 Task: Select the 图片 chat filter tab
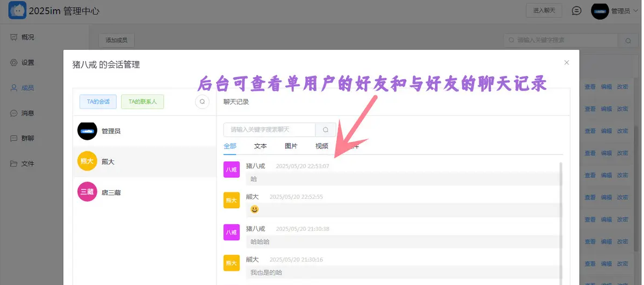[x=291, y=146]
